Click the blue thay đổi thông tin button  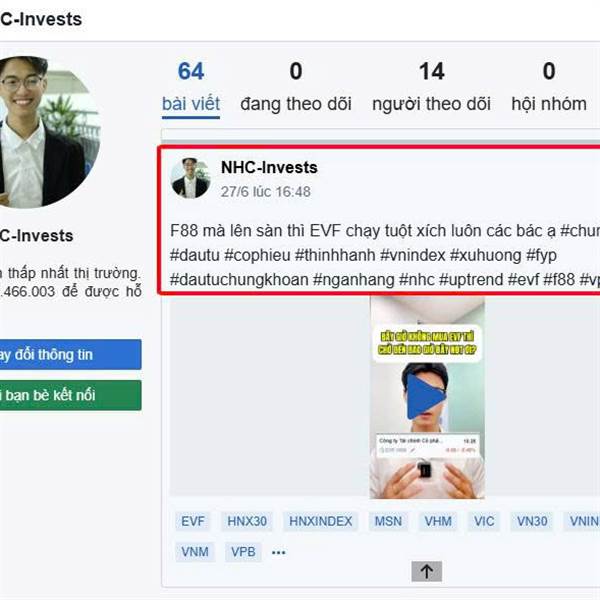70,354
